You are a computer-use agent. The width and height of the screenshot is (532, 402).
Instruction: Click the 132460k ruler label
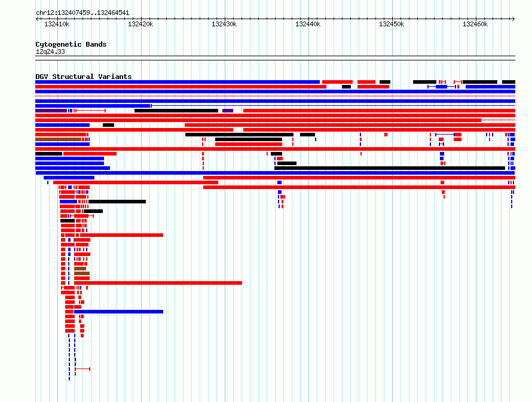[475, 24]
